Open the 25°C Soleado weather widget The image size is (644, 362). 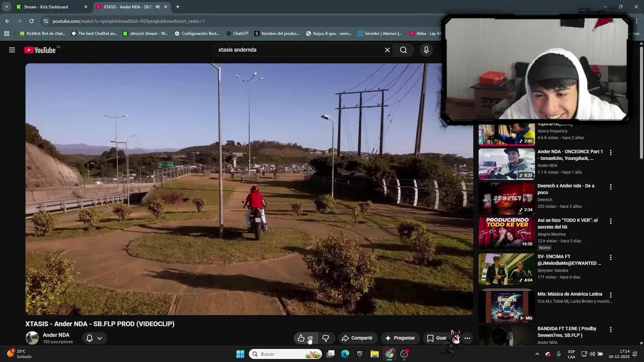point(18,354)
